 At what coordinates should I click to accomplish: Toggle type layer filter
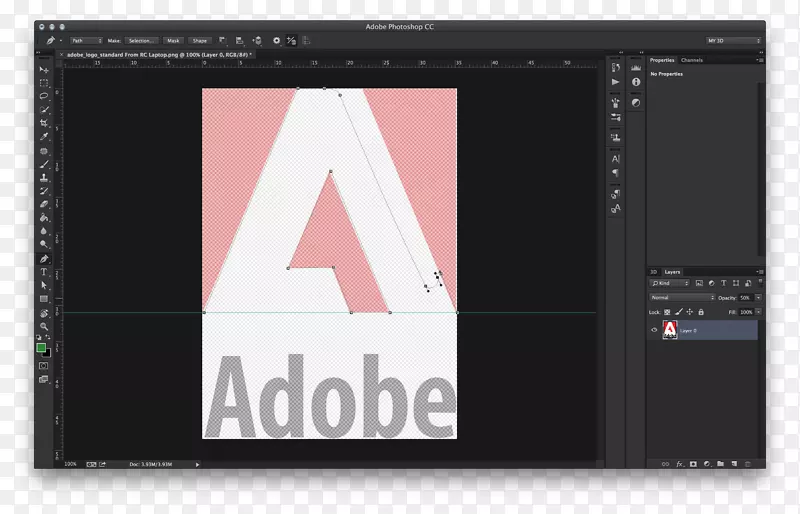point(723,283)
